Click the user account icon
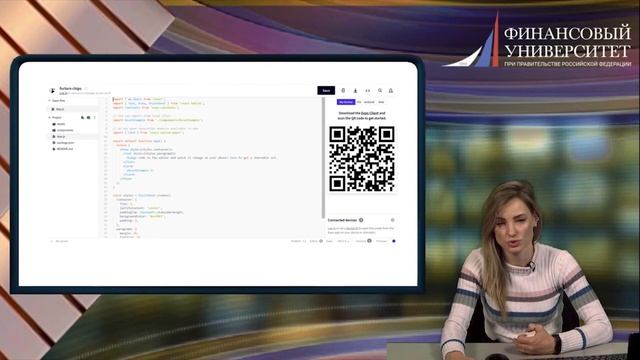 point(391,91)
